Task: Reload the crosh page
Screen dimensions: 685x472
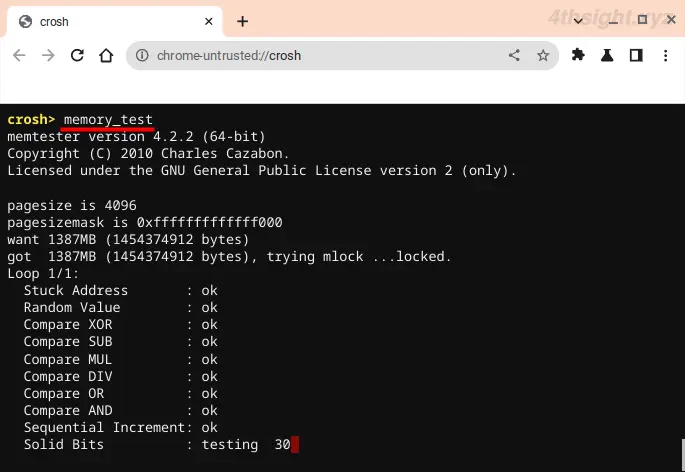Action: 77,56
